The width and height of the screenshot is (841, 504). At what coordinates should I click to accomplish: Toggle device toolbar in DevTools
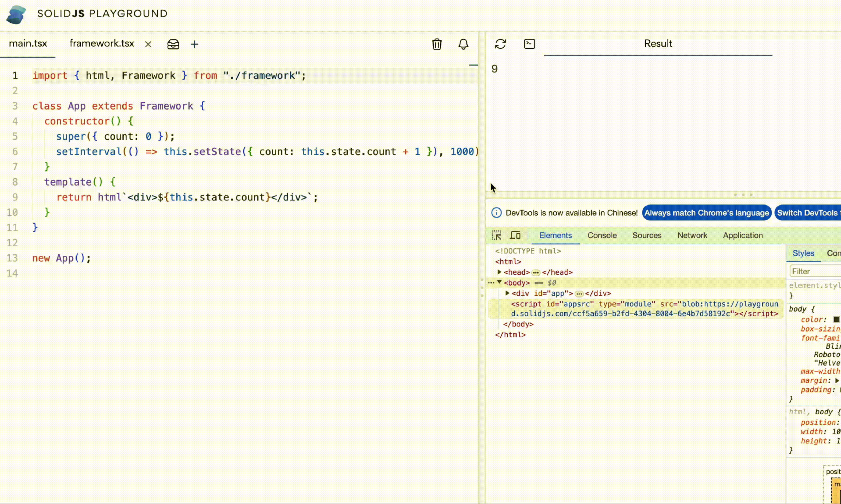[515, 235]
